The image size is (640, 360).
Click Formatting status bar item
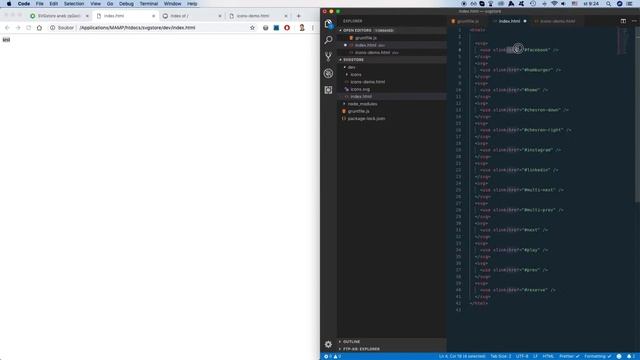[598, 356]
